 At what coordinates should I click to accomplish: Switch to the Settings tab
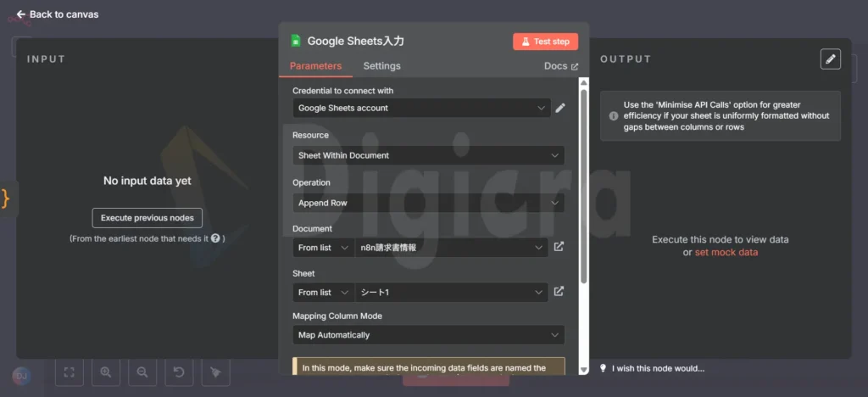pyautogui.click(x=382, y=66)
